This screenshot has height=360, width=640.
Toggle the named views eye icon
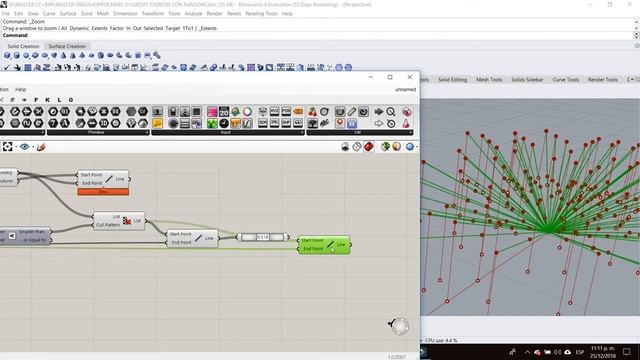24,147
